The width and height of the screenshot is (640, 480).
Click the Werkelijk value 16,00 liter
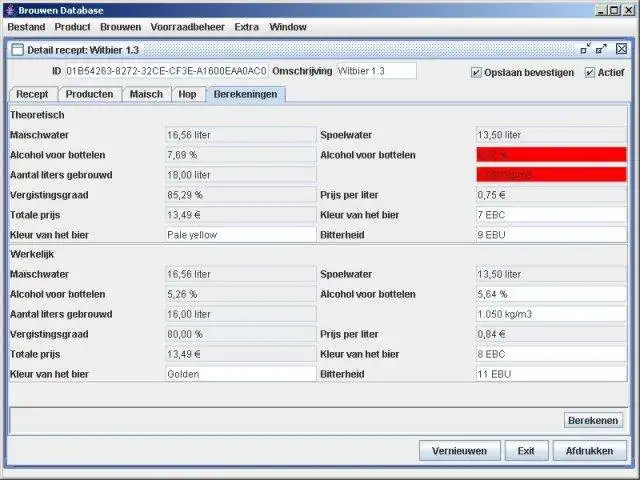pyautogui.click(x=240, y=314)
